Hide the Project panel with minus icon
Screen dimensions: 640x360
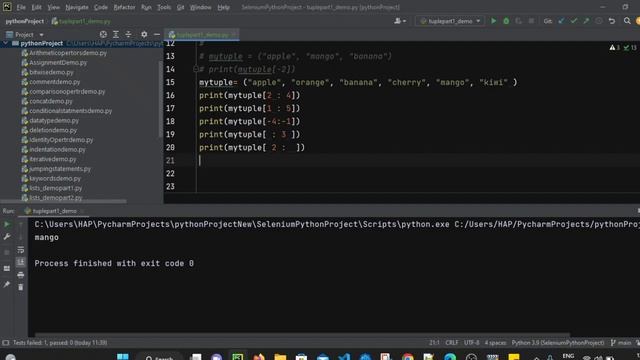(x=157, y=35)
